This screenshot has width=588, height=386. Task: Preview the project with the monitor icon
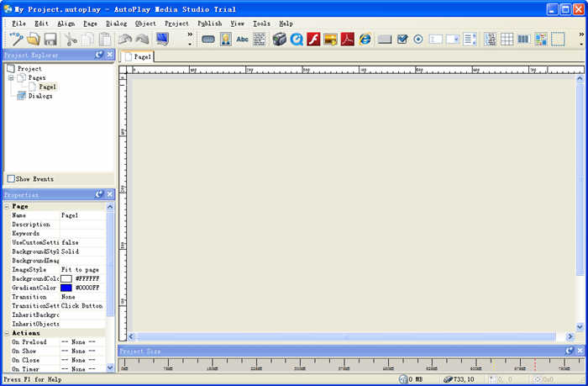click(162, 39)
